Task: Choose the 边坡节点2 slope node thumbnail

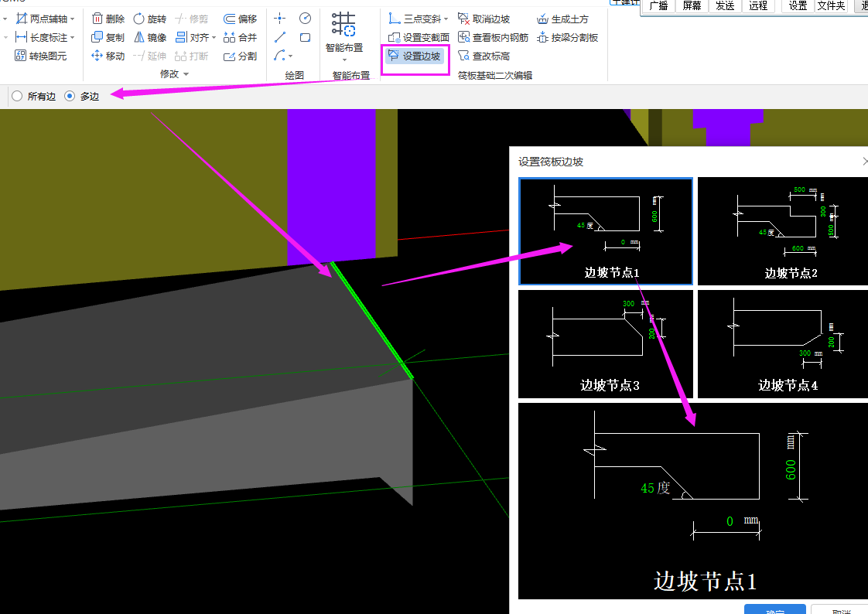Action: coord(782,231)
